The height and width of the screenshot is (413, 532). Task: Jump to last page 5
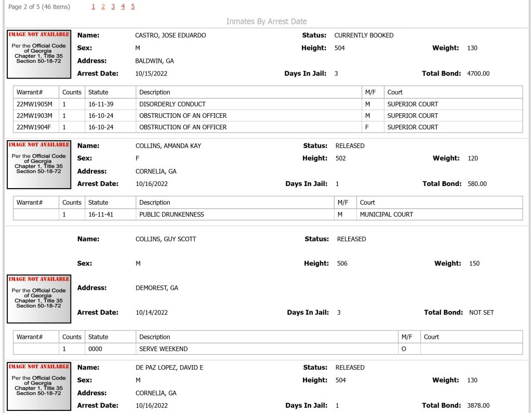coord(132,6)
